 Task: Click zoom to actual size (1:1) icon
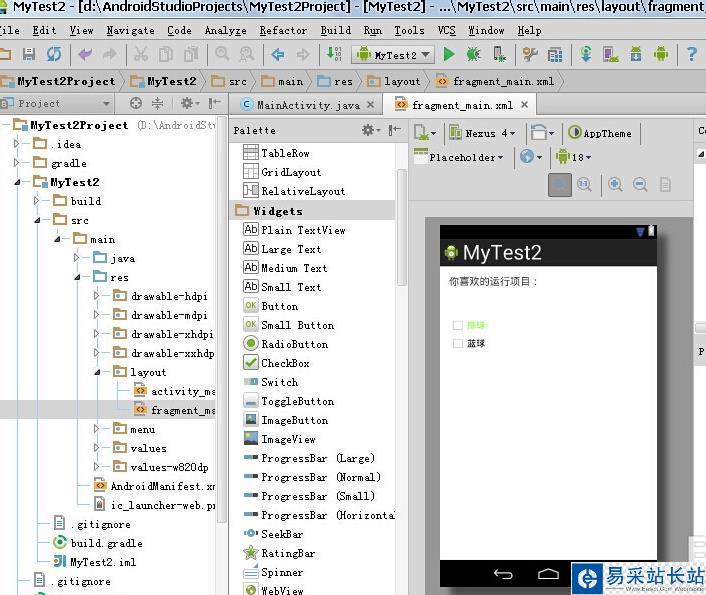tap(584, 185)
